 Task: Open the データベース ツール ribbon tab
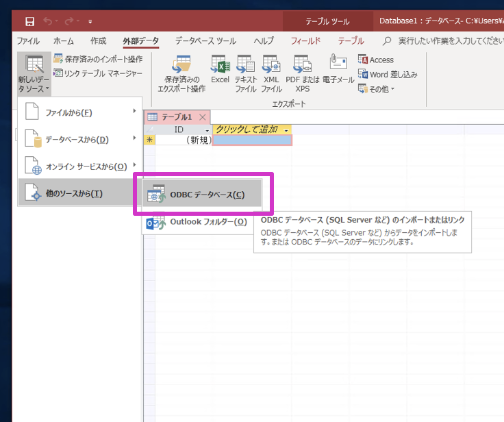[205, 41]
